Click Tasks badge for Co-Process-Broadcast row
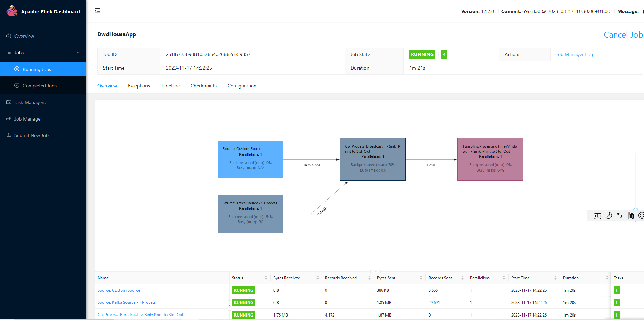This screenshot has height=320, width=644. click(616, 315)
